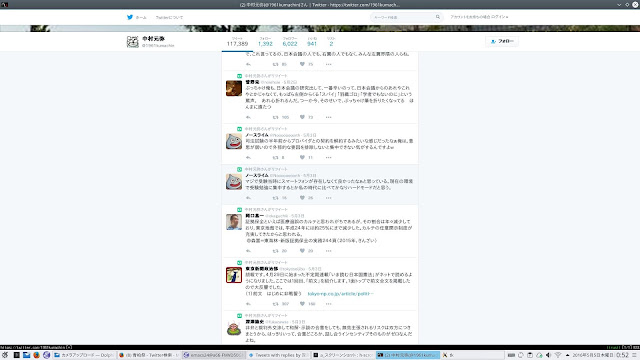
Task: Open more options on the 20-retweet tweet
Action: [329, 251]
